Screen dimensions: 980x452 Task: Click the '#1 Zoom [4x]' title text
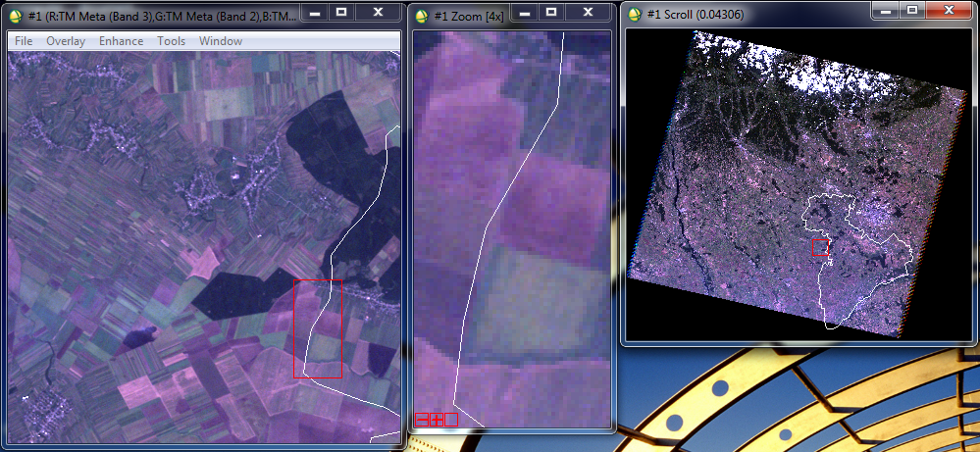[x=469, y=17]
